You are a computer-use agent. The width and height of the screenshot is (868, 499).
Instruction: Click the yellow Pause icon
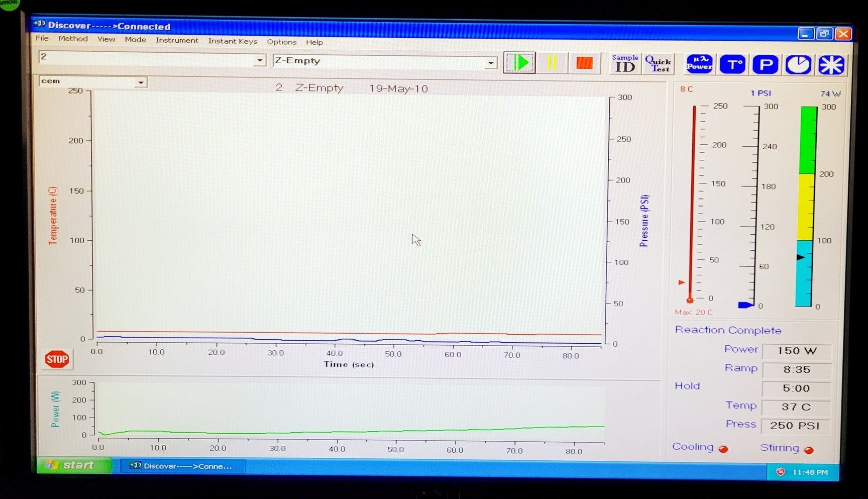point(552,63)
